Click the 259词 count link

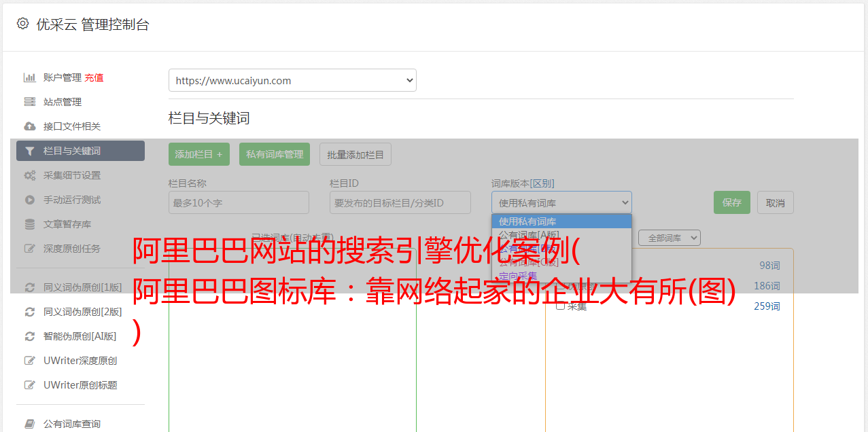tap(767, 306)
